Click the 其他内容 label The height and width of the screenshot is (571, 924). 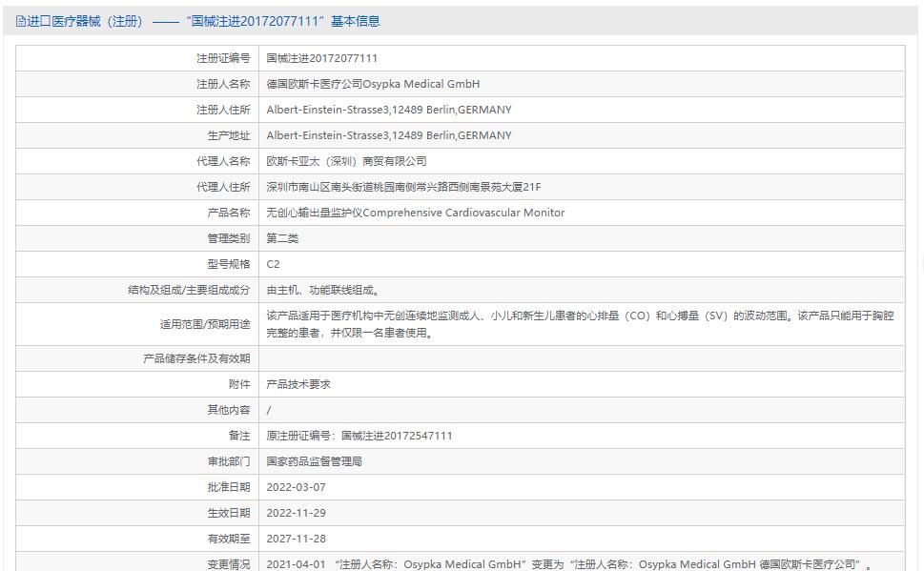[228, 410]
